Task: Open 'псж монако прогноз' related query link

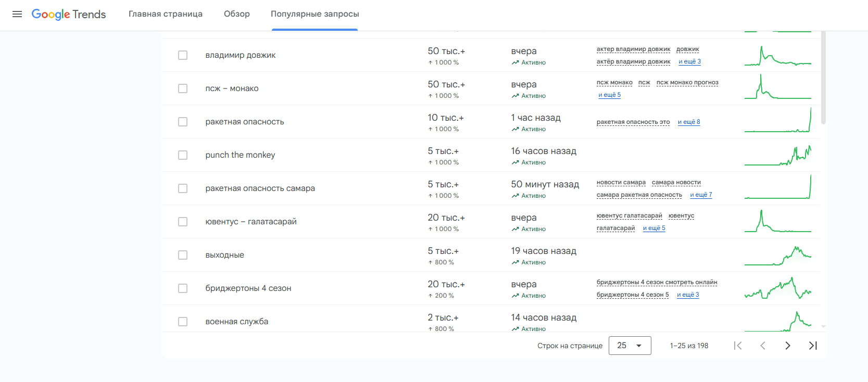Action: (687, 82)
